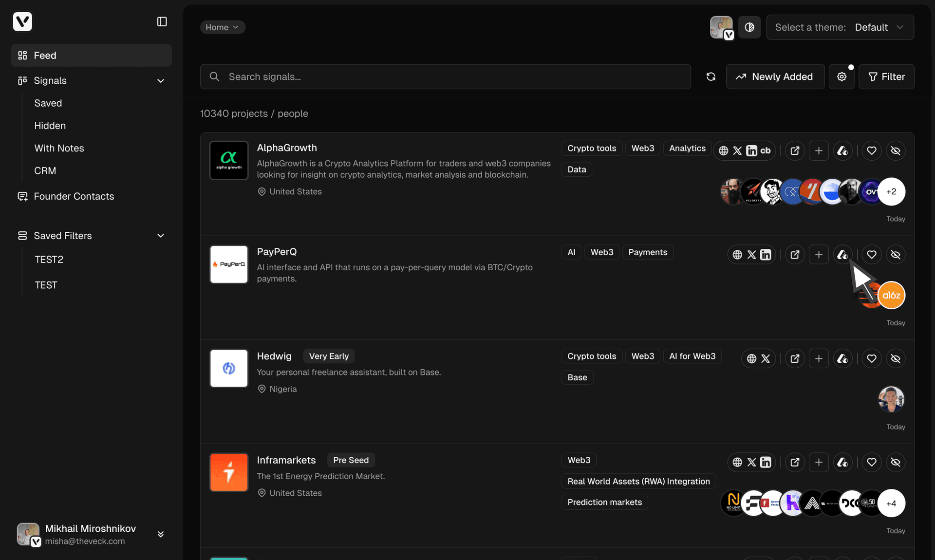Click the Crunchbase 'cb' icon for AlphaGrowth
This screenshot has height=560, width=935.
pos(767,151)
